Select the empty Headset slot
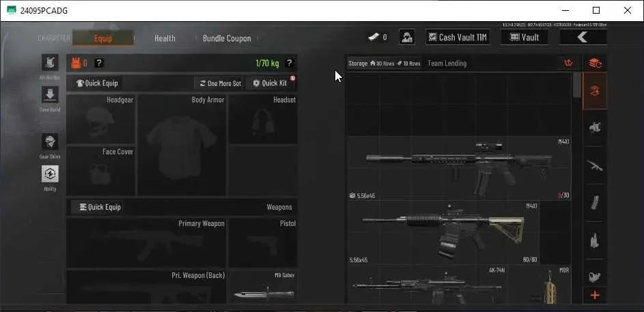 [263, 119]
